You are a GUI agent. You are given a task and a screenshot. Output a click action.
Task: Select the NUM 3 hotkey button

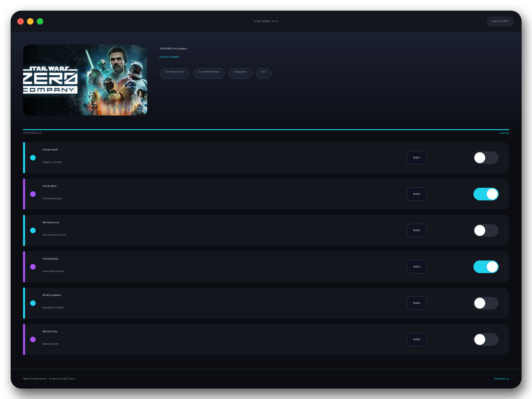tap(417, 230)
